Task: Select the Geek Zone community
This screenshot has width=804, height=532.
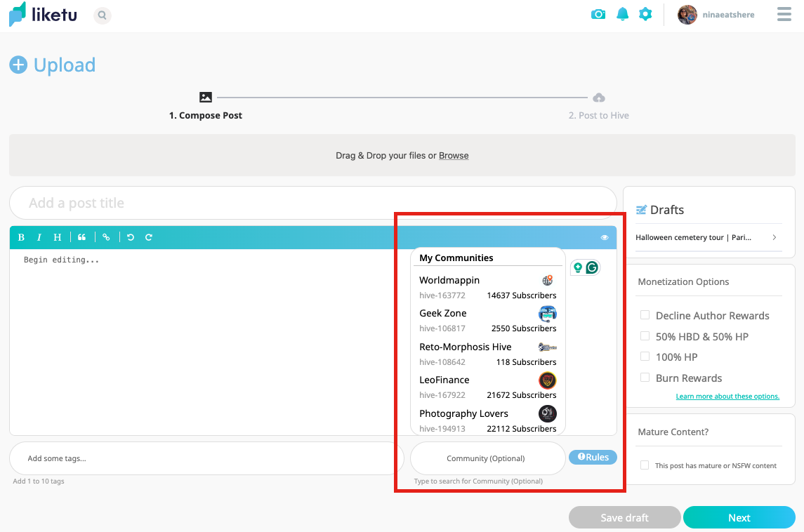Action: [x=487, y=320]
